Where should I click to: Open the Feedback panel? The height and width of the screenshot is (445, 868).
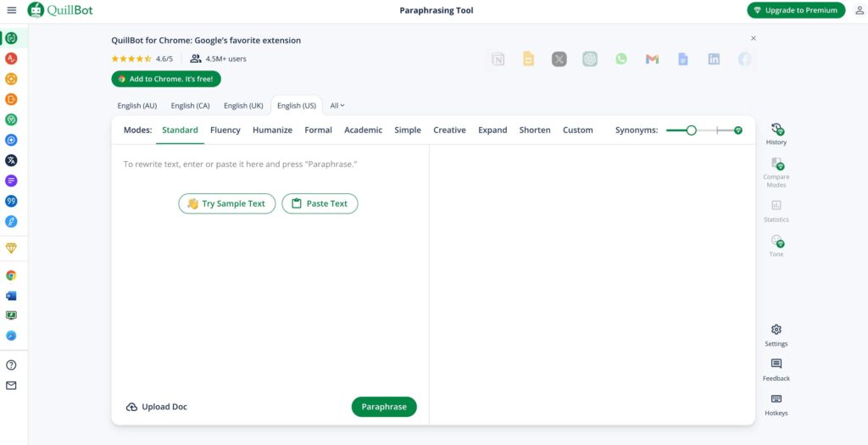point(776,370)
